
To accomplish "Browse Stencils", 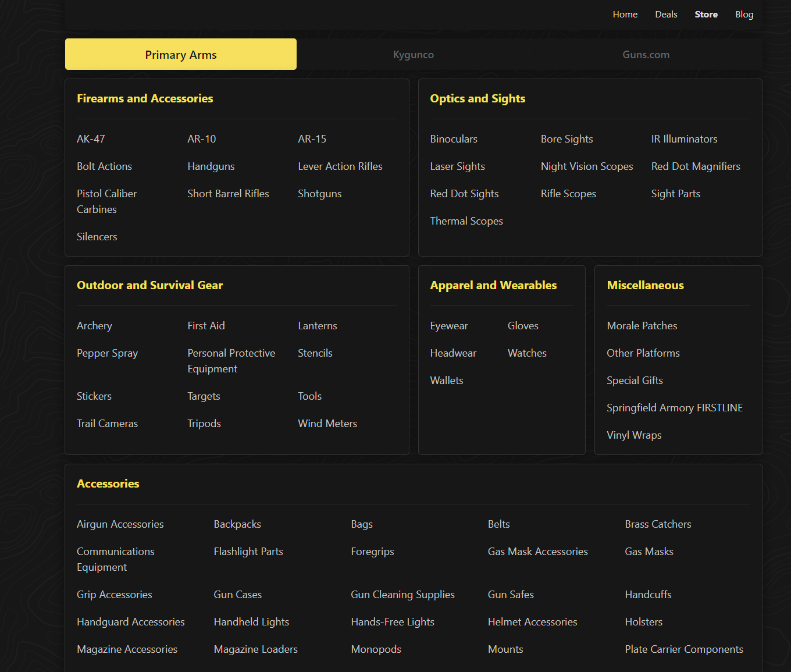I will [x=315, y=353].
